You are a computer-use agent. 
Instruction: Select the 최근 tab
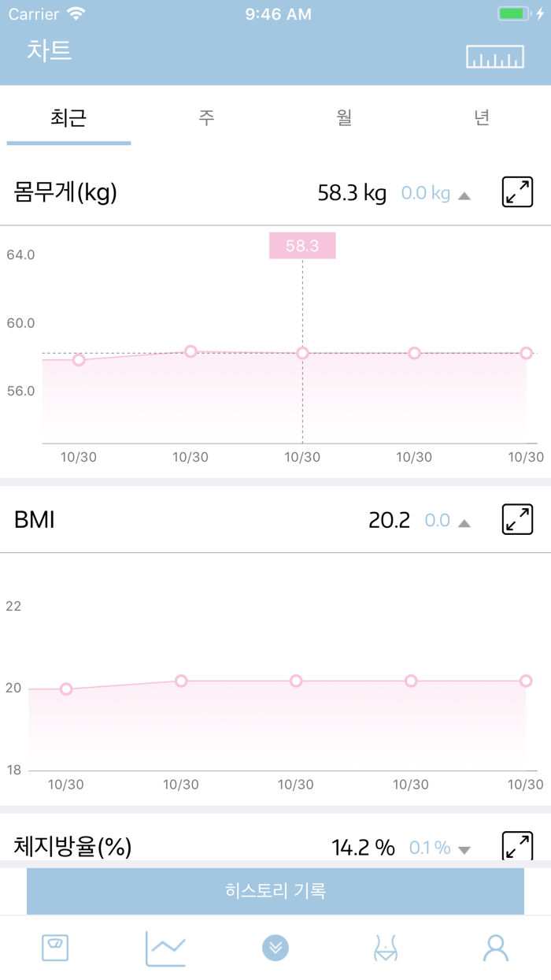[68, 118]
